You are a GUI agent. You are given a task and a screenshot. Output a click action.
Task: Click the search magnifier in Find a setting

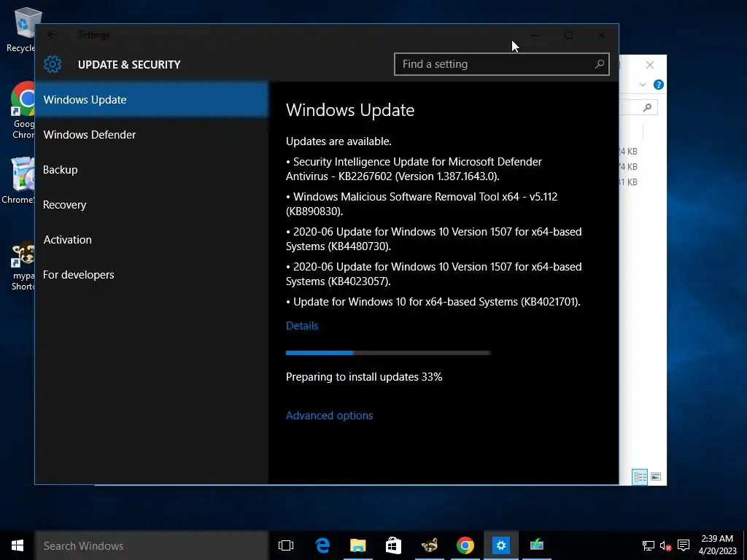[x=600, y=64]
